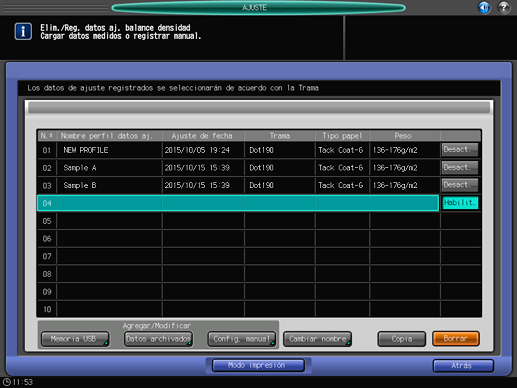Click the 11:53 time display
Screen dimensions: 517x388
point(23,382)
